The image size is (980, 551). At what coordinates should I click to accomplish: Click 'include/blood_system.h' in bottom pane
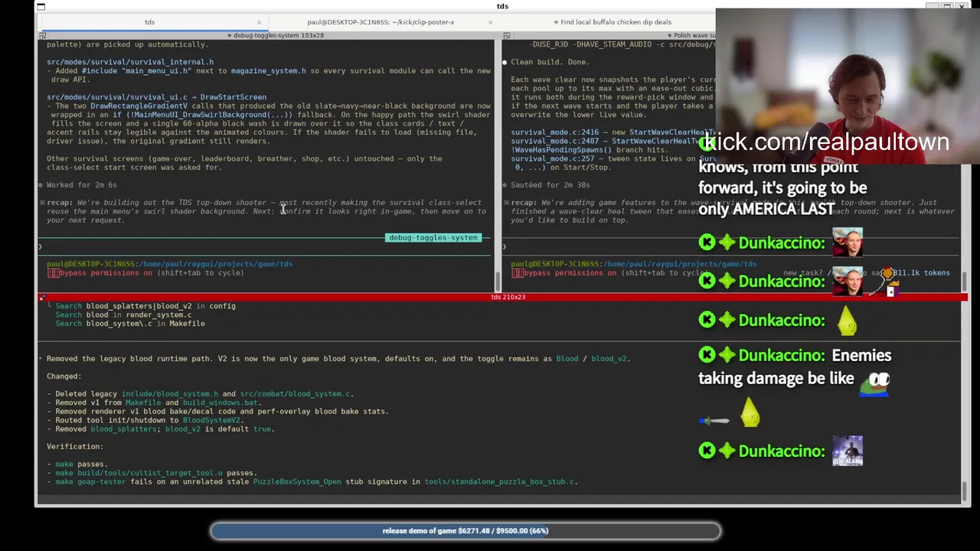(170, 394)
